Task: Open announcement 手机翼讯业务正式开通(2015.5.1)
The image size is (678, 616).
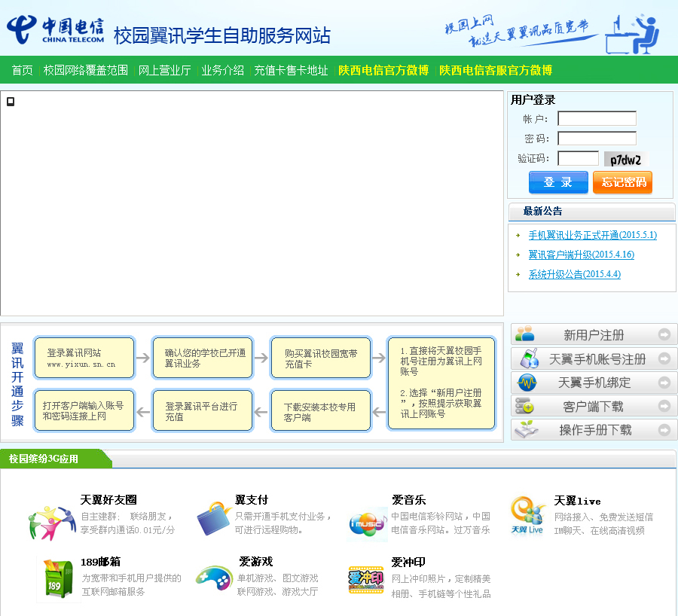Action: coord(592,235)
